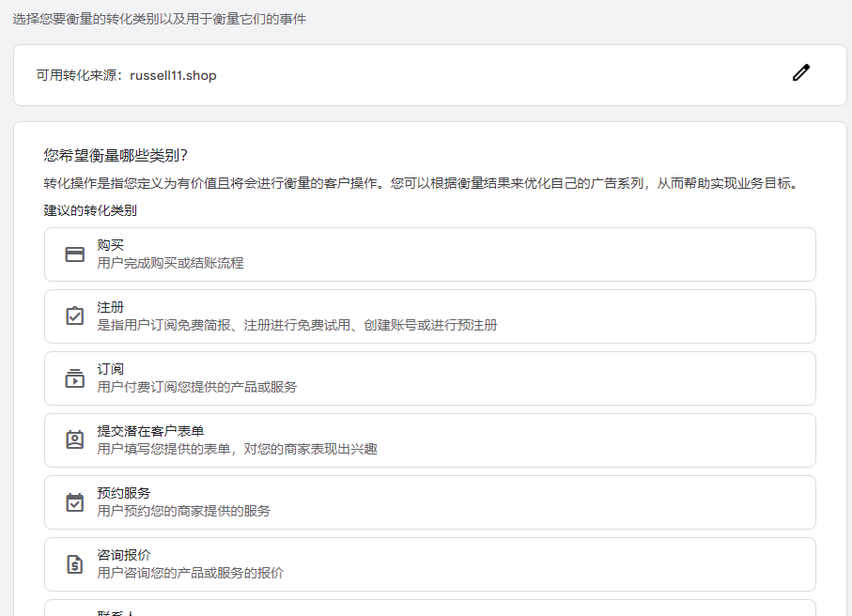The image size is (852, 616).
Task: Click the 您希望衡量哪些类别？ heading
Action: pyautogui.click(x=116, y=155)
